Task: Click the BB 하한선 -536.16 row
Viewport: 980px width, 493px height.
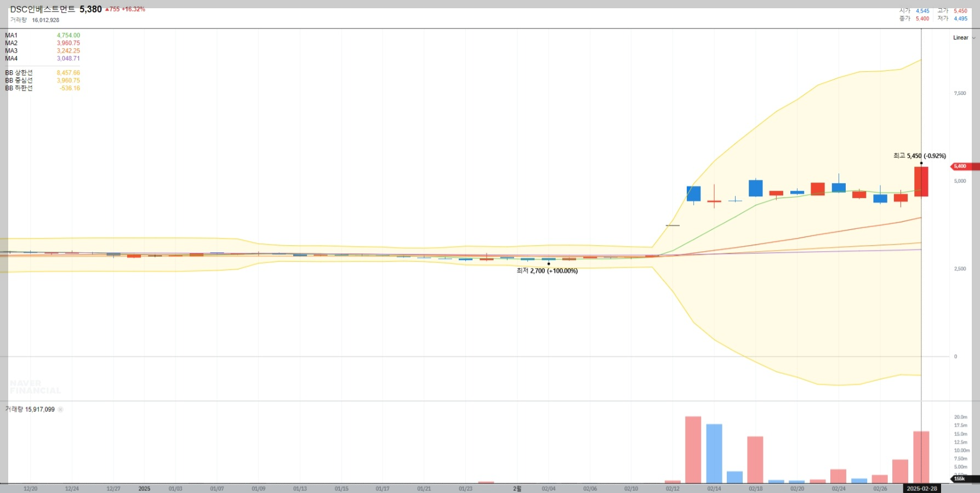Action: 42,88
